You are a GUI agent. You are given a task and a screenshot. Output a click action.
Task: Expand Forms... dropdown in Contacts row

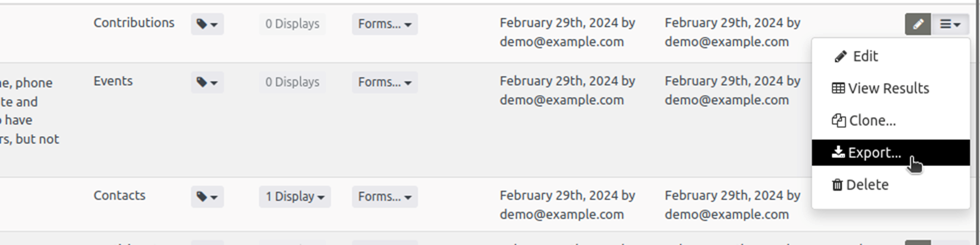coord(384,197)
